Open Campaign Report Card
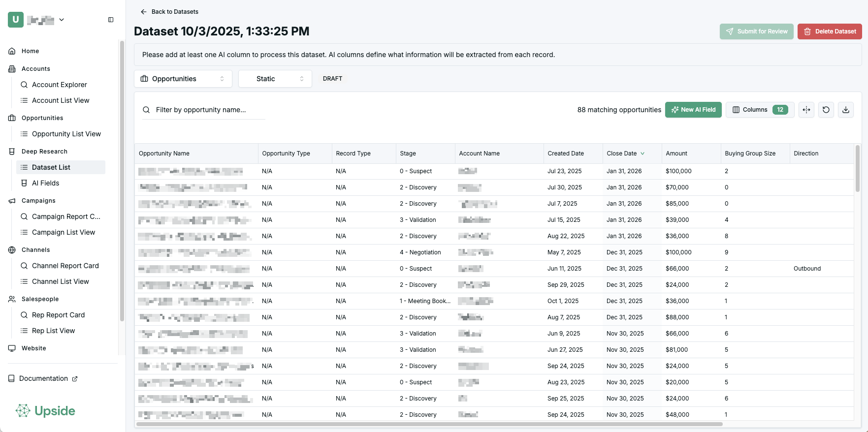The width and height of the screenshot is (868, 432). [66, 216]
